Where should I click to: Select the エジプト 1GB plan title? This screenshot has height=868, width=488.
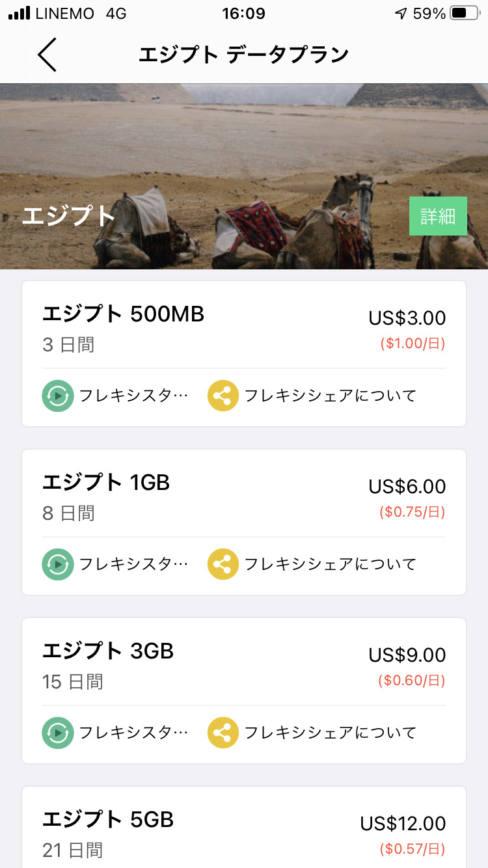(x=106, y=483)
